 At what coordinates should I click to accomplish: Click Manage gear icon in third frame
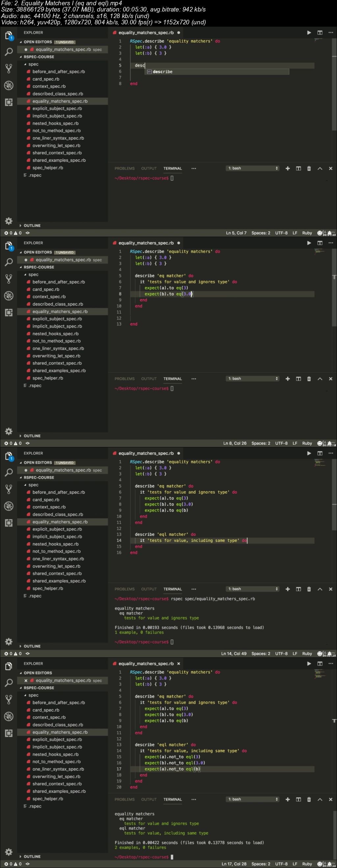click(x=9, y=642)
